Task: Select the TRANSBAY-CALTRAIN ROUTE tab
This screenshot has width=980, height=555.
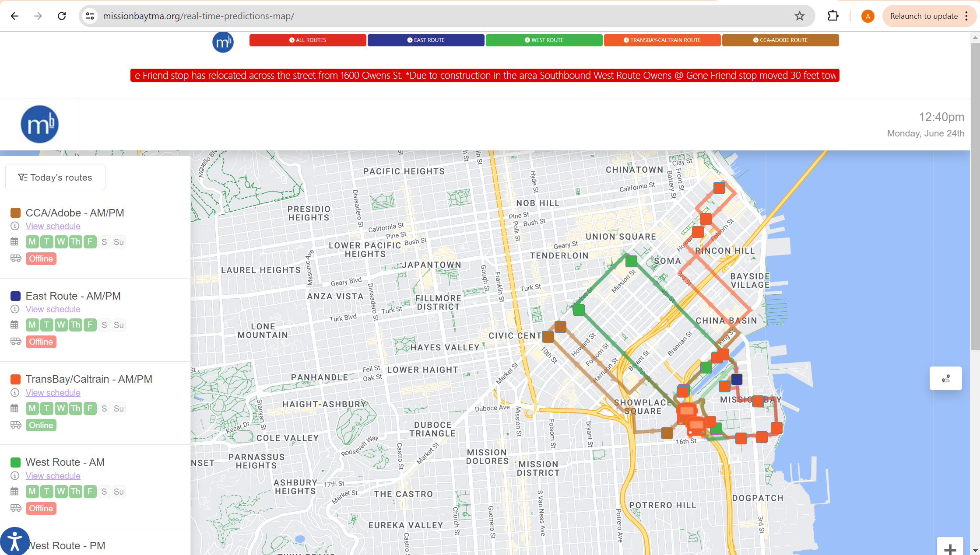Action: click(662, 40)
